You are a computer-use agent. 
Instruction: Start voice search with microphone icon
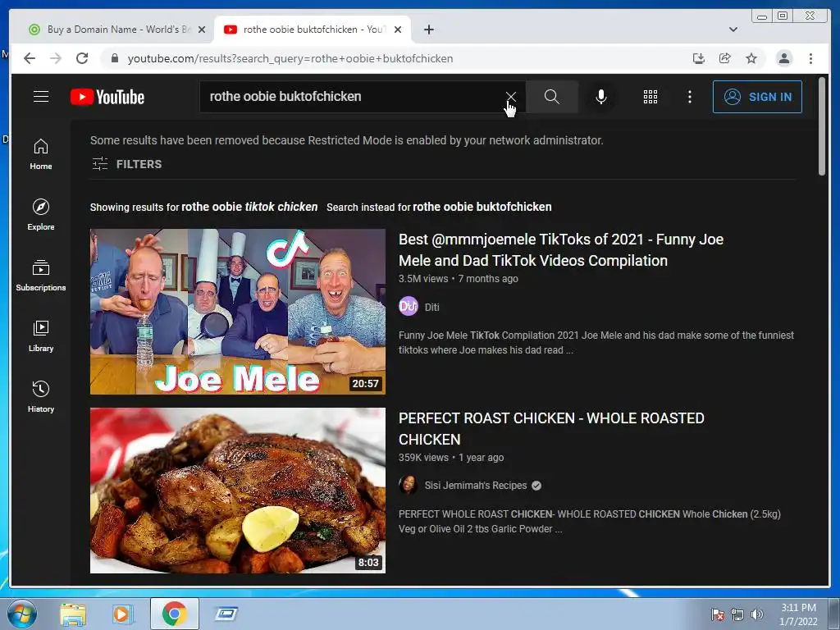pyautogui.click(x=601, y=97)
